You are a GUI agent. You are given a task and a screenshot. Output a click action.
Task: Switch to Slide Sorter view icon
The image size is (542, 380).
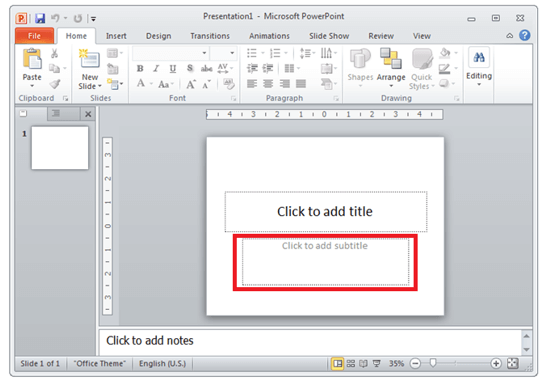click(x=351, y=363)
